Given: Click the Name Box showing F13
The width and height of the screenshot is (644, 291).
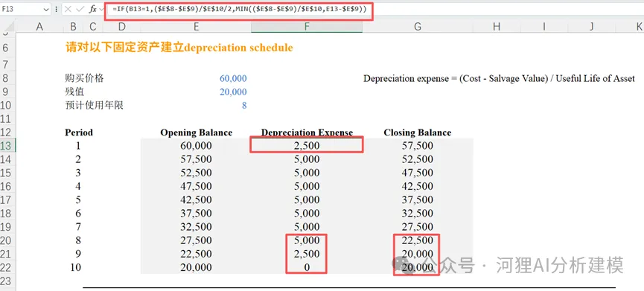Looking at the screenshot, I should tap(25, 10).
